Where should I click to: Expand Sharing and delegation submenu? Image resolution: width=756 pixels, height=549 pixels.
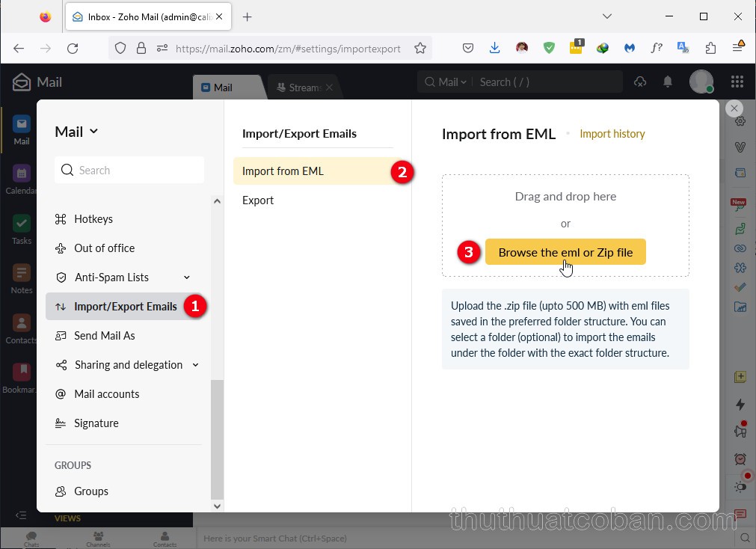(x=195, y=365)
